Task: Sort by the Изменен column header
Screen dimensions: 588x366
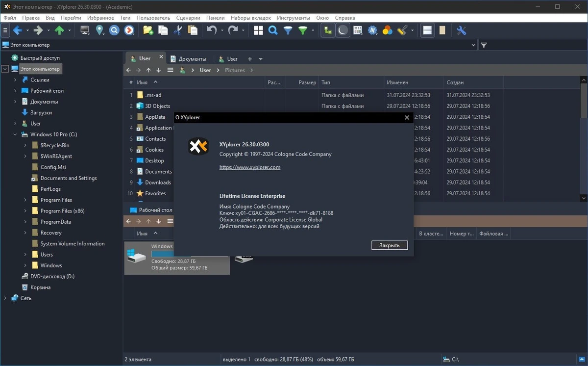Action: coord(413,83)
